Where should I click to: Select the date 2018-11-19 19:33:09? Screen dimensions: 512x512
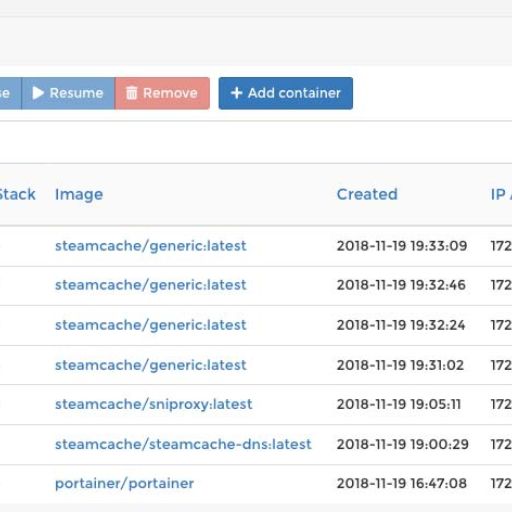402,246
